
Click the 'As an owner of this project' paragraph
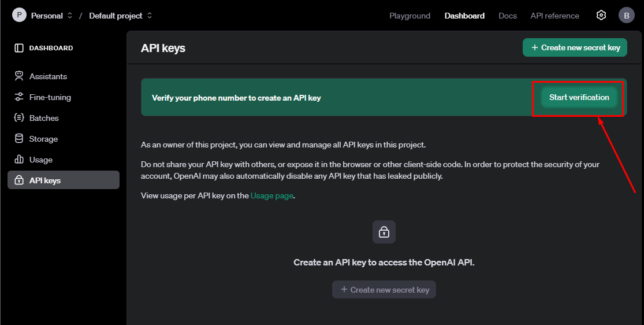click(284, 145)
